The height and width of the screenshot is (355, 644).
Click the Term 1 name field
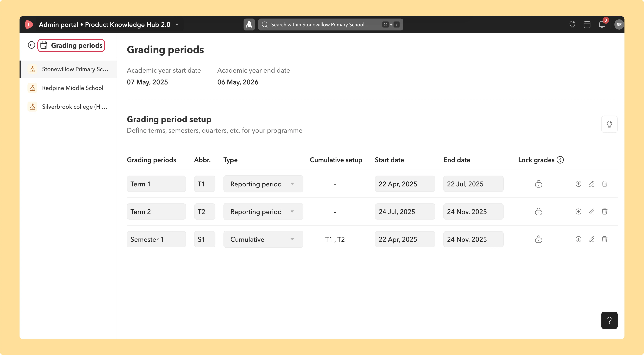(x=156, y=184)
